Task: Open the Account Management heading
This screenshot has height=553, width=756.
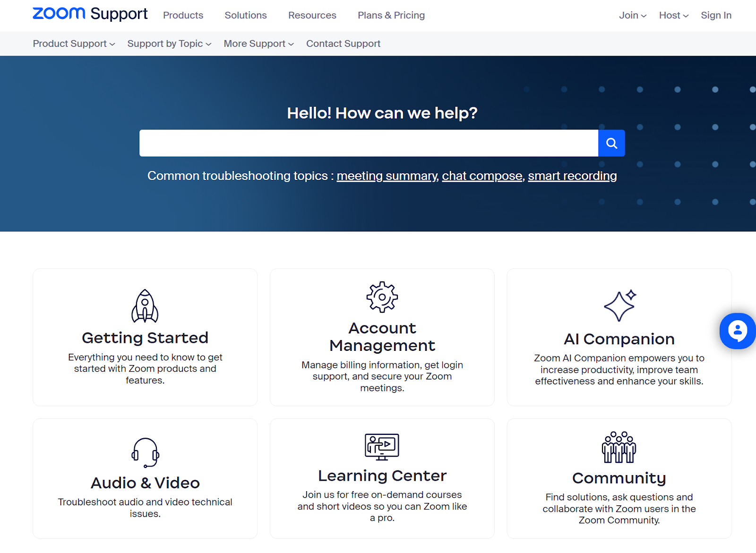Action: pos(382,337)
